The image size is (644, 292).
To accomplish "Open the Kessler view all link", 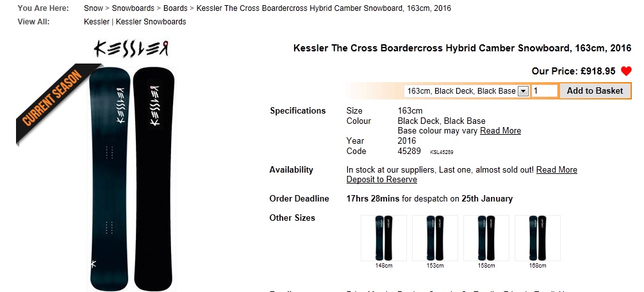I will tap(97, 22).
